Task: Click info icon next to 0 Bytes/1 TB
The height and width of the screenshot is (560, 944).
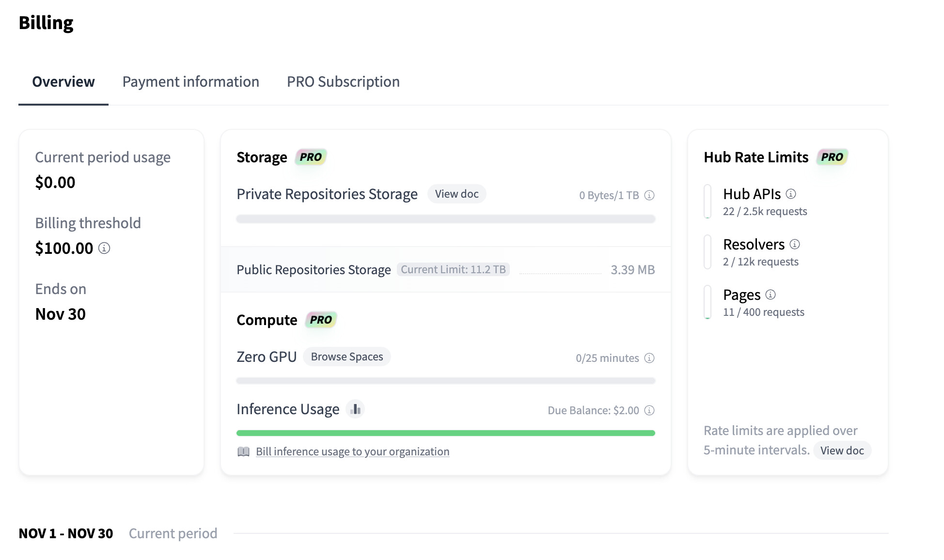Action: click(649, 195)
